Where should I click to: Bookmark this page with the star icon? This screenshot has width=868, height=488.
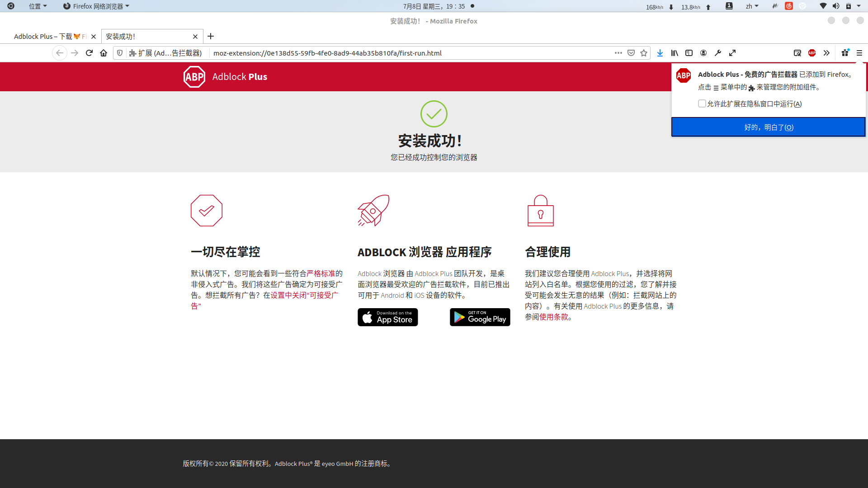tap(644, 53)
